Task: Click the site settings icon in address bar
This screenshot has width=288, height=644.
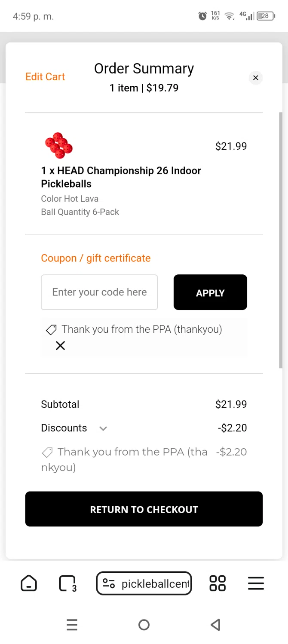Action: (x=109, y=583)
